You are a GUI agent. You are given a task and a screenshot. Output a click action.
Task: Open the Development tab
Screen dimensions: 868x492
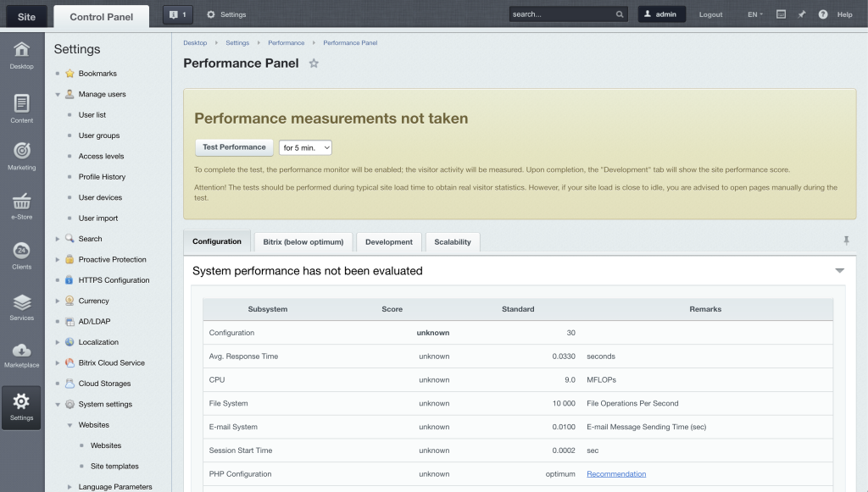click(388, 242)
